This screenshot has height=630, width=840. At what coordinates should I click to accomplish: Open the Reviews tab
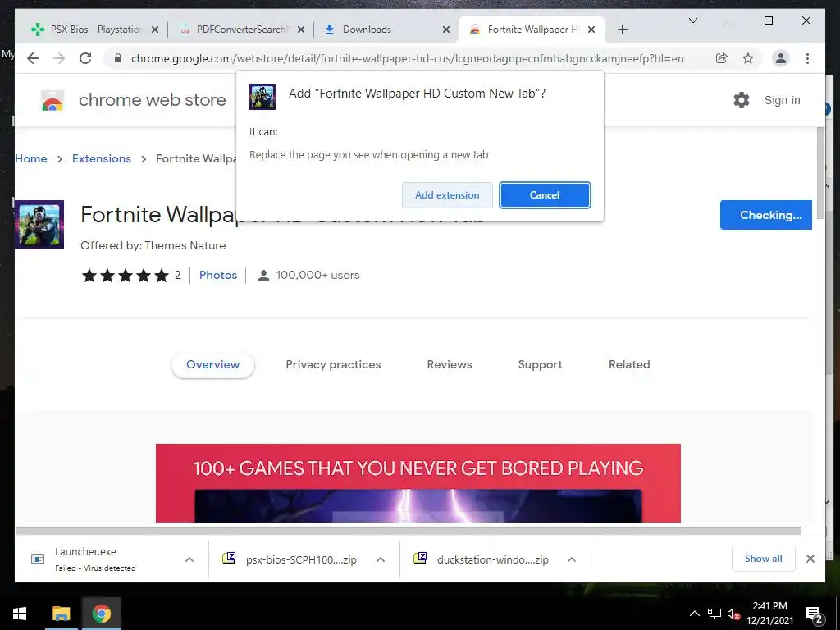pos(450,365)
